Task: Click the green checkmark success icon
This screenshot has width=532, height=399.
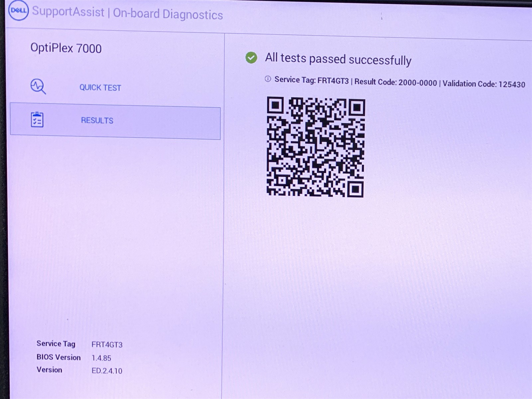Action: 251,58
